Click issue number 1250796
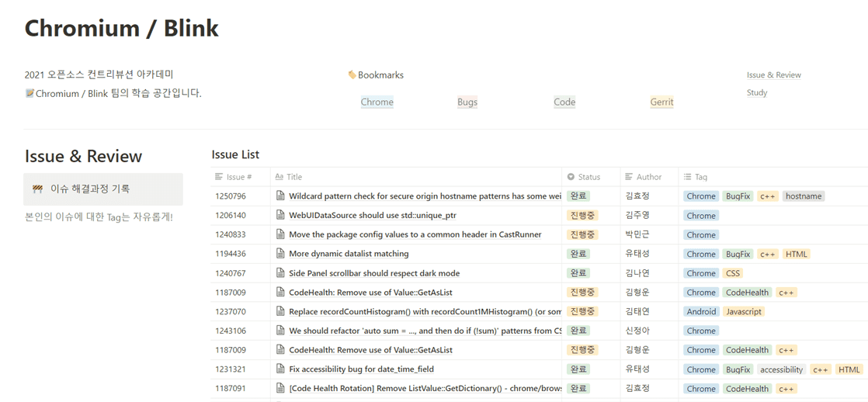The width and height of the screenshot is (868, 402). [x=231, y=196]
